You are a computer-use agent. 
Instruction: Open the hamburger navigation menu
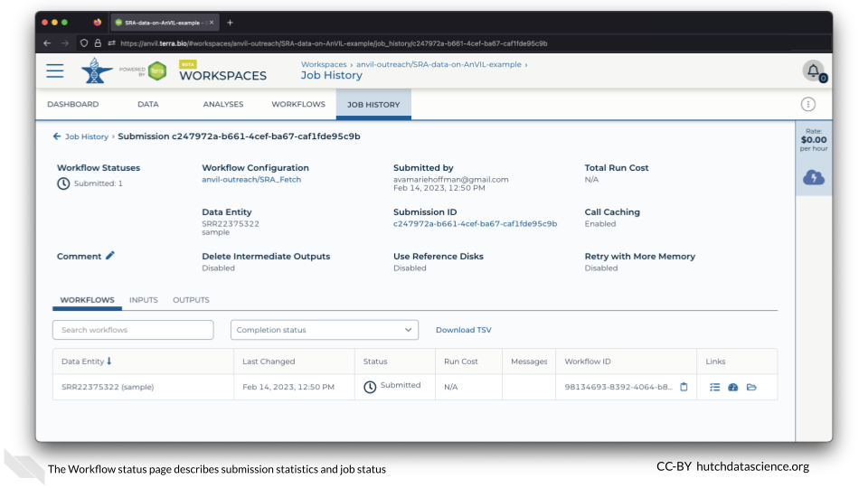(x=55, y=70)
